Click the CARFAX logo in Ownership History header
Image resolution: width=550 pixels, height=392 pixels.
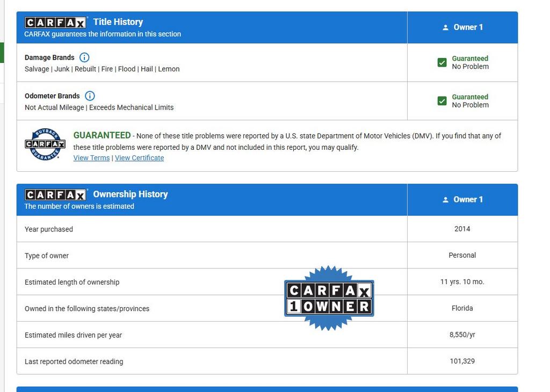[55, 195]
